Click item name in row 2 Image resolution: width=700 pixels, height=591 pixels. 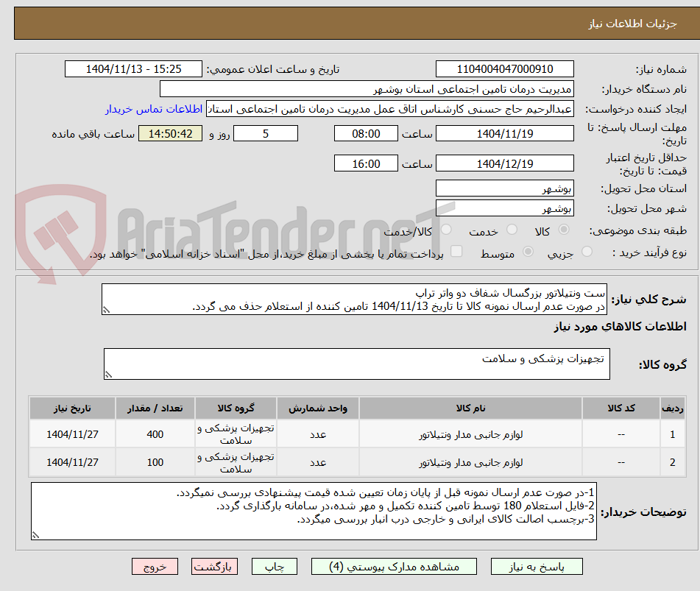[x=470, y=462]
